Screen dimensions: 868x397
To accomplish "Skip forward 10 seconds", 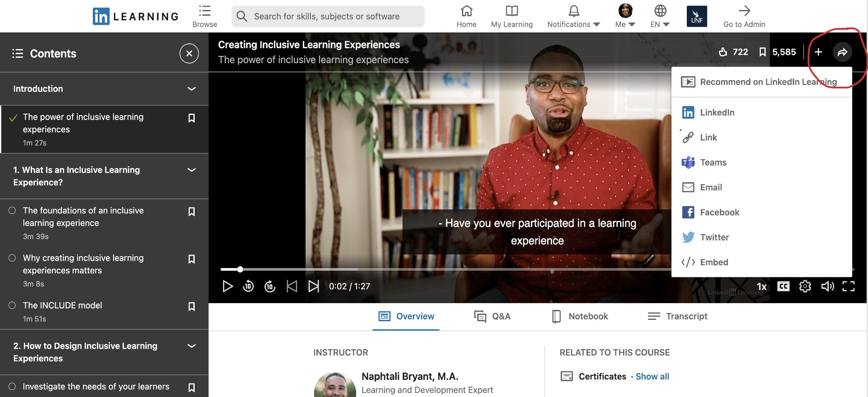I will pyautogui.click(x=270, y=286).
